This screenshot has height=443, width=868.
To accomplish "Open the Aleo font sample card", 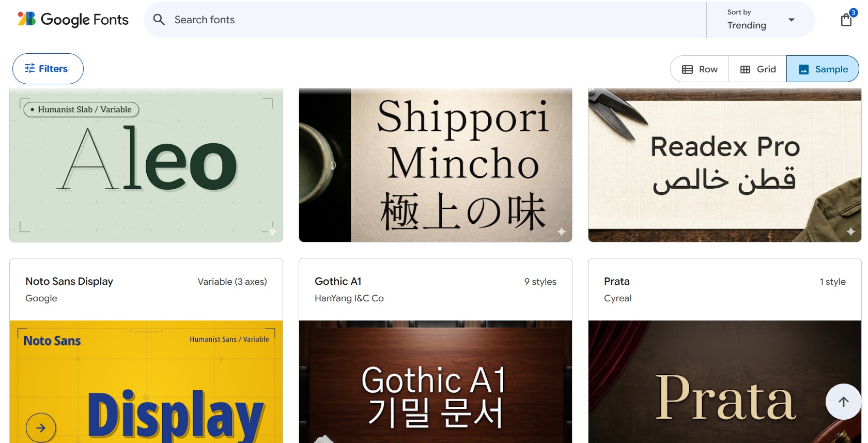I will tap(146, 165).
